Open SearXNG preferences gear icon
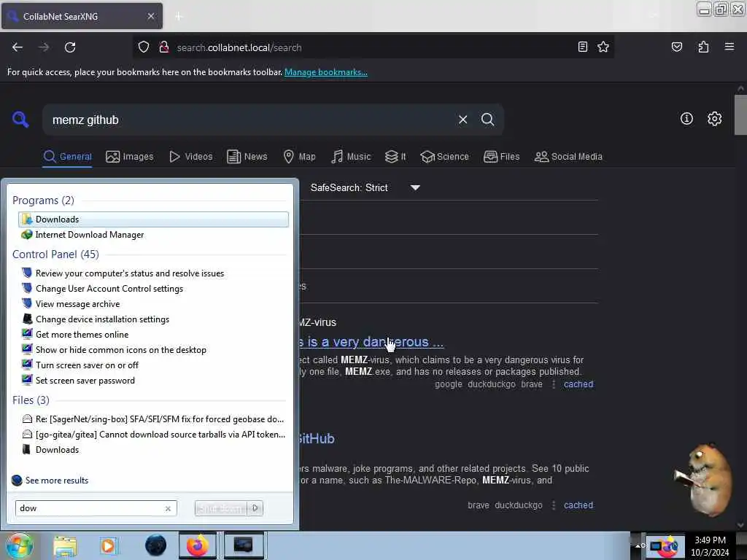 pyautogui.click(x=714, y=119)
